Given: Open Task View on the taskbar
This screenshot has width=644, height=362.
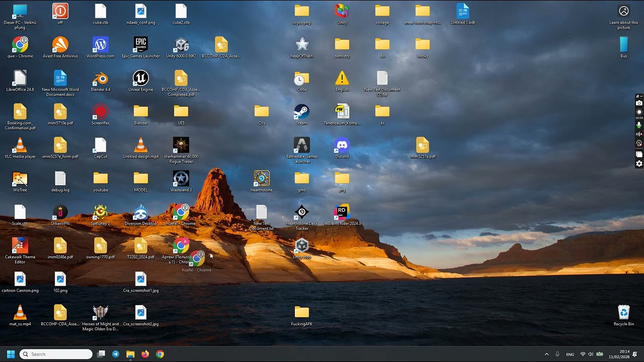Looking at the screenshot, I should tap(101, 354).
